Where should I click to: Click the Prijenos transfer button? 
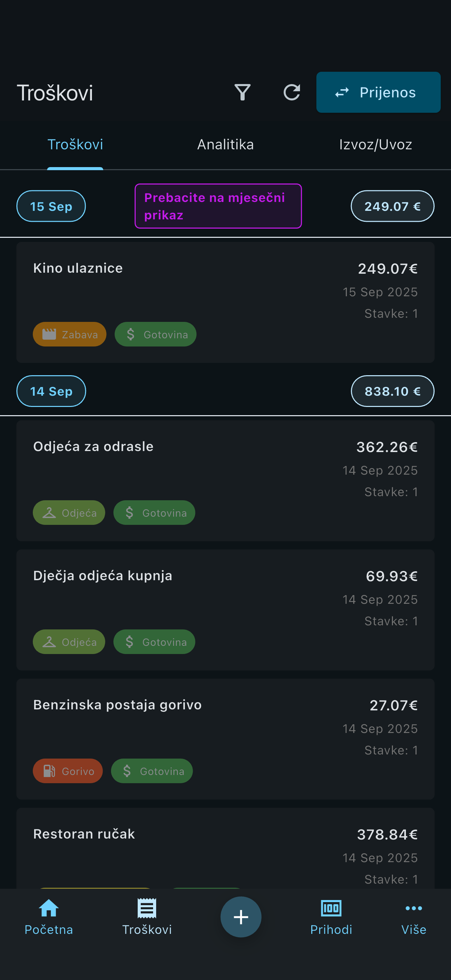click(378, 93)
